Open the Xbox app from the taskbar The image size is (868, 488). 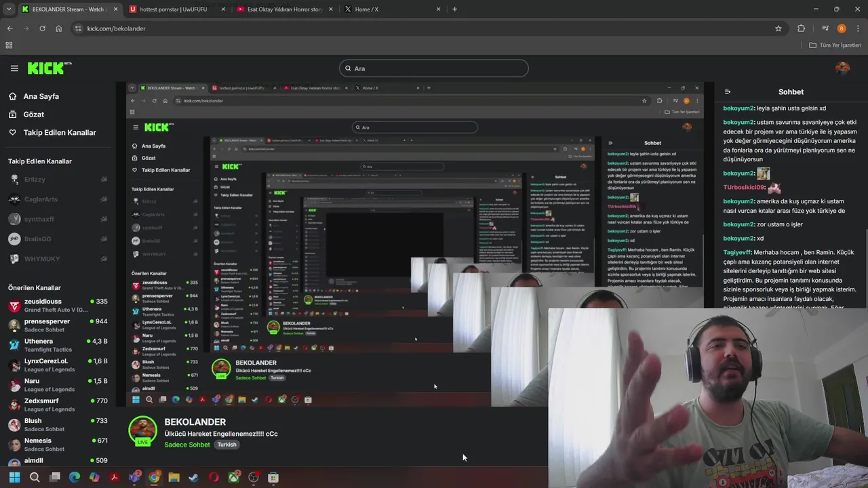coord(233,477)
